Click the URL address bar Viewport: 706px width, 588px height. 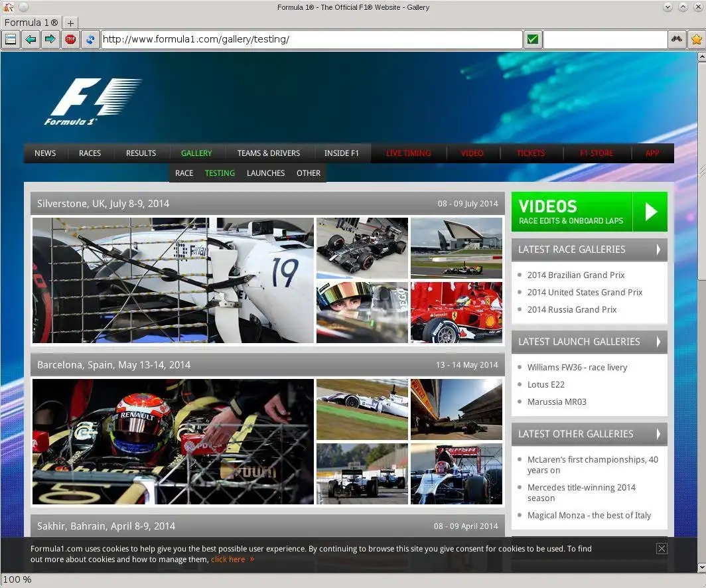point(312,40)
